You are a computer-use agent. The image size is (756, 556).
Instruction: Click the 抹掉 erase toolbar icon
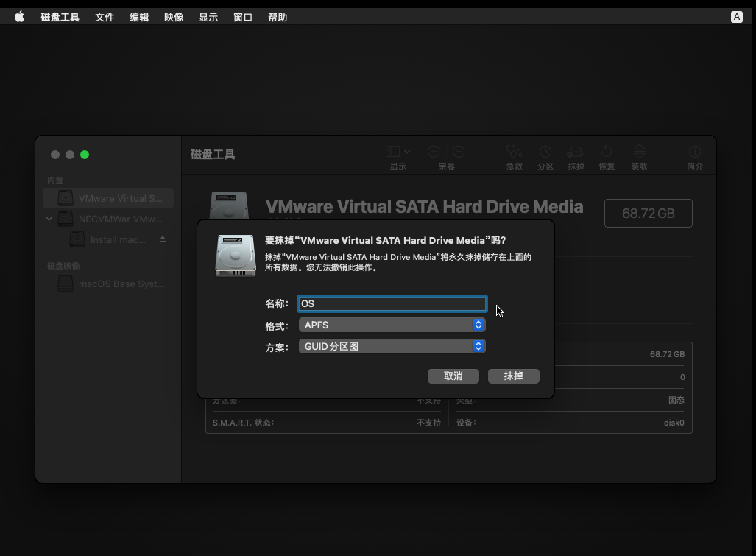(575, 152)
